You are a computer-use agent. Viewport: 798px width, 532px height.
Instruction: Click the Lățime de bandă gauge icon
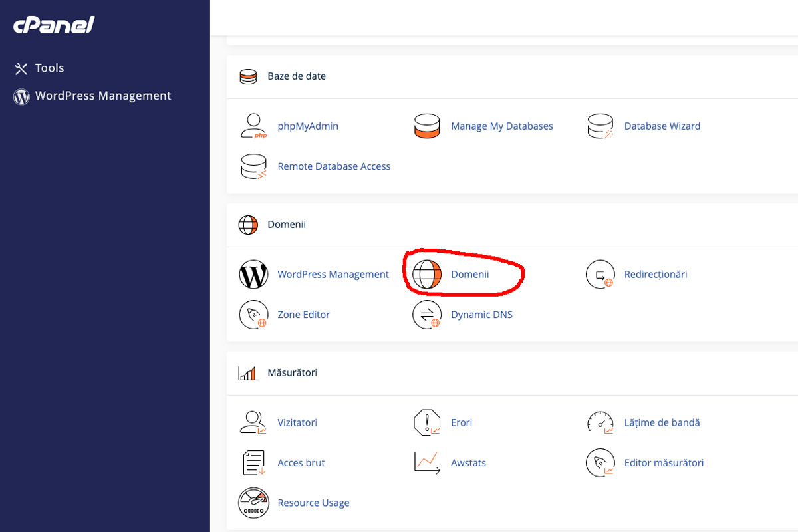(x=600, y=422)
